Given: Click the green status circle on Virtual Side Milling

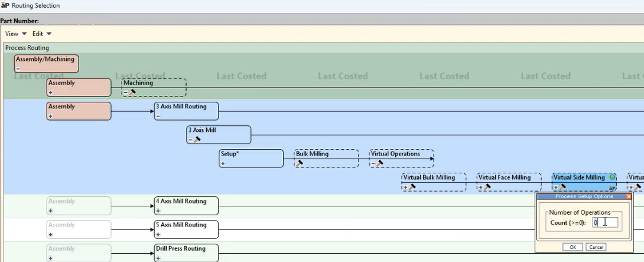Looking at the screenshot, I should (x=612, y=177).
